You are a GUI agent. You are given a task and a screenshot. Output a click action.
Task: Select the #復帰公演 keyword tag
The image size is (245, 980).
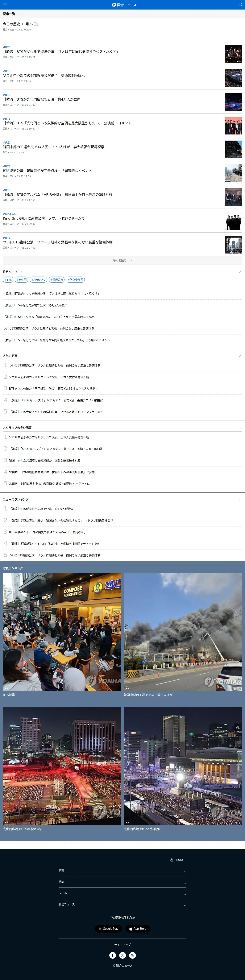click(x=57, y=280)
